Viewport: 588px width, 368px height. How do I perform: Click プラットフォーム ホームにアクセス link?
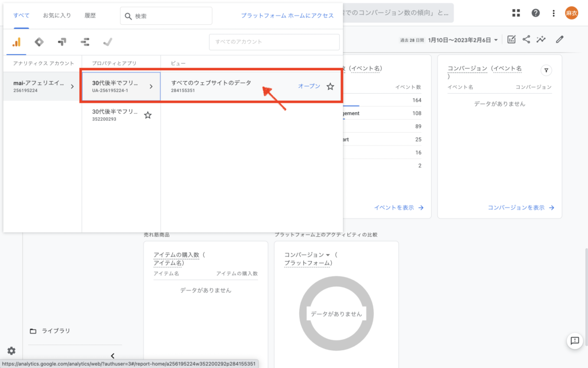[287, 16]
